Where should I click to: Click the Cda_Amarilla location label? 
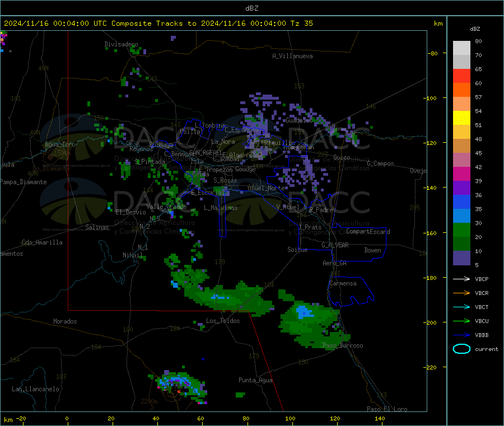coord(42,242)
